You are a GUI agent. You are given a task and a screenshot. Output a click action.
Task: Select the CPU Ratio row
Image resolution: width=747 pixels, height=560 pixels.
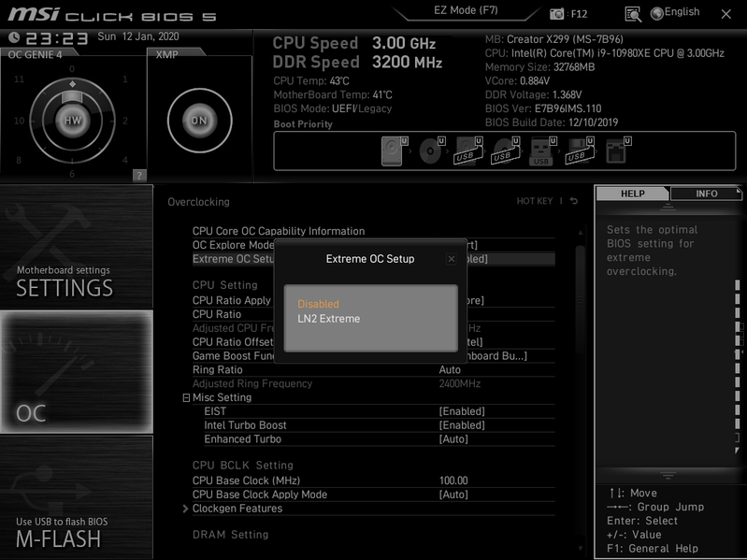pos(374,314)
